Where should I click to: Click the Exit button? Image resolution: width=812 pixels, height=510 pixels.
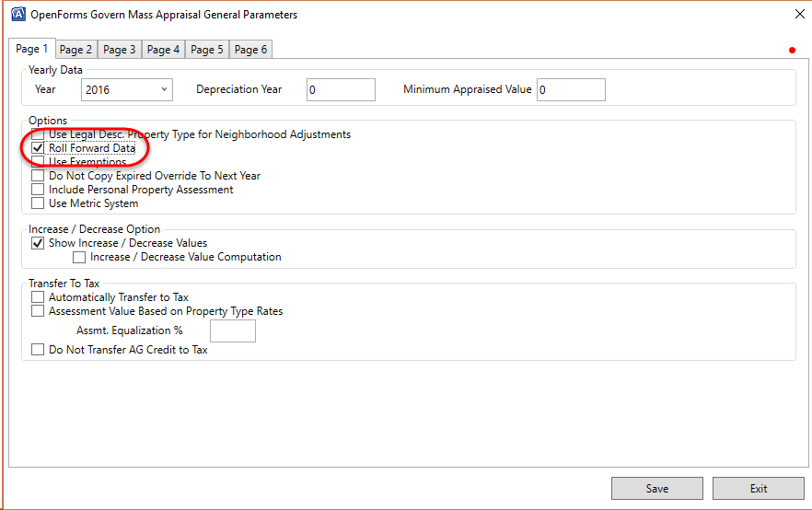(x=758, y=489)
